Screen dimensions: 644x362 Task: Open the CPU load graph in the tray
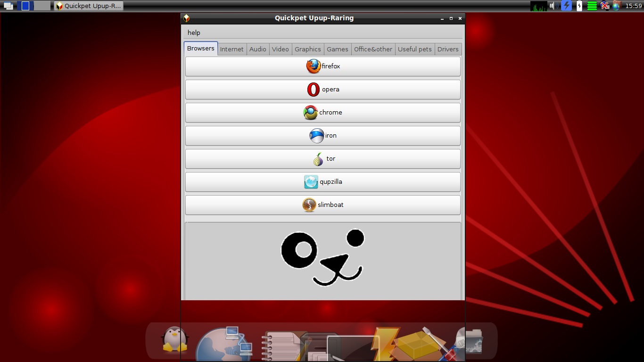539,6
